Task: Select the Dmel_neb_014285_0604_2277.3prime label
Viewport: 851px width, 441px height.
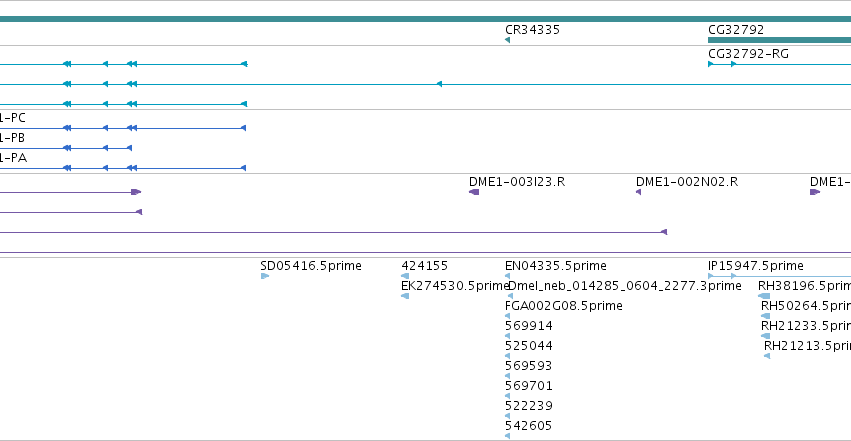Action: 625,286
